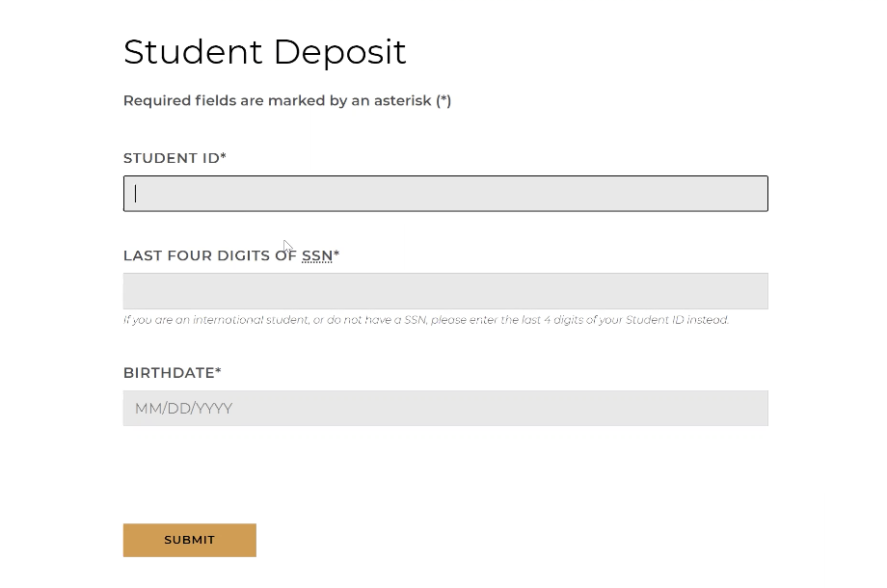The image size is (887, 588).
Task: Click the dotted-underlined SSN abbreviation
Action: (x=316, y=255)
